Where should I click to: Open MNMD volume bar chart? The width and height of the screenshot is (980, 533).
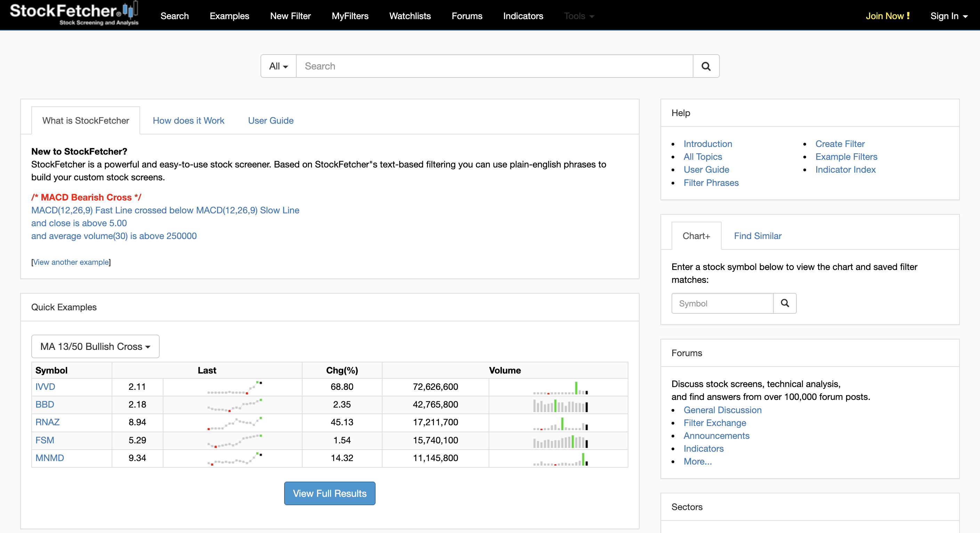click(560, 459)
